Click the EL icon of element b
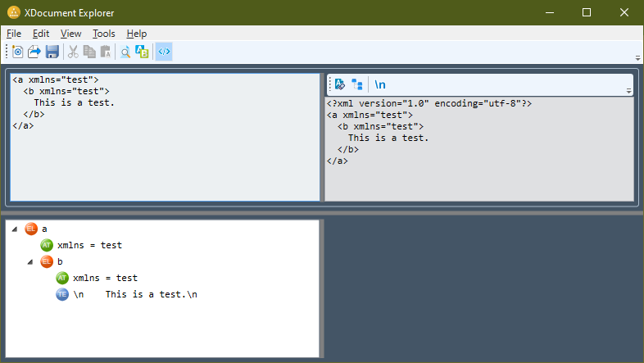Image resolution: width=644 pixels, height=363 pixels. (x=47, y=261)
